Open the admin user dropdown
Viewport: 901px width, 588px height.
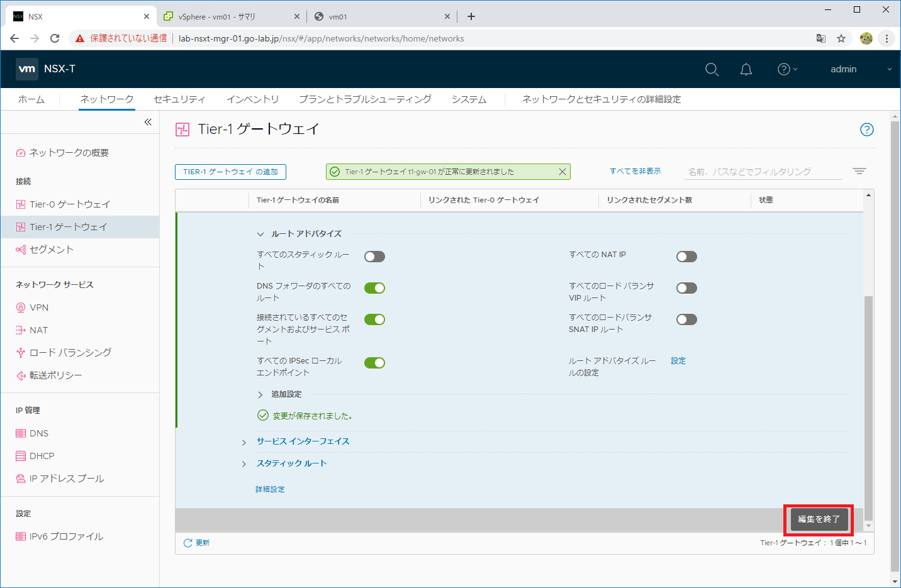point(861,69)
